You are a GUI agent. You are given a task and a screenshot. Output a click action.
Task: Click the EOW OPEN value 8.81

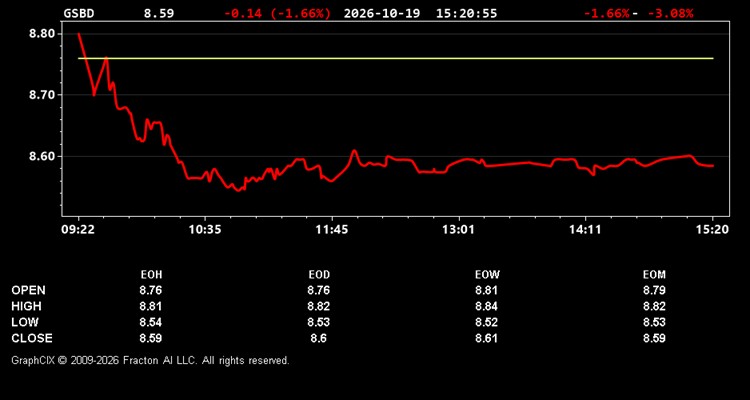coord(486,290)
